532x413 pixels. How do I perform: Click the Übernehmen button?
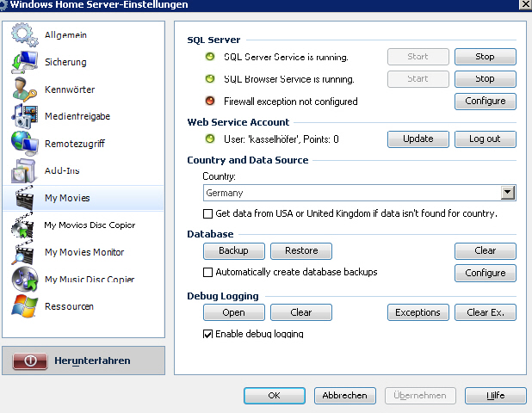420,396
